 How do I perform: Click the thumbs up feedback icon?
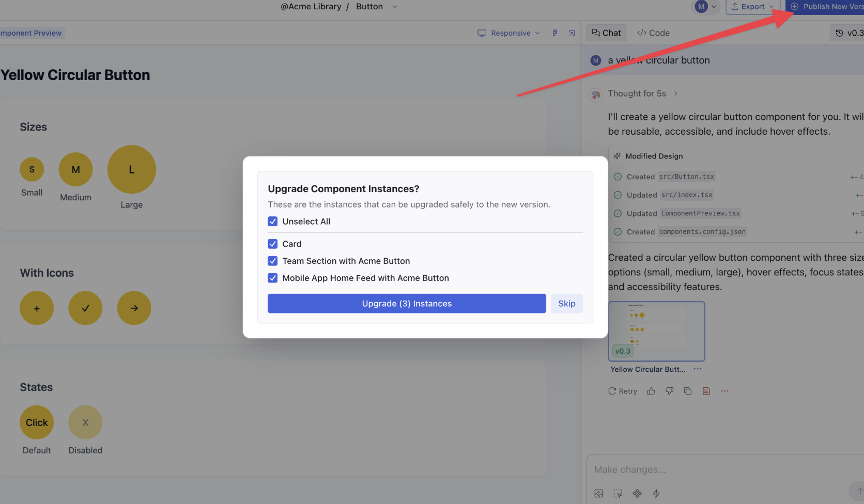(651, 391)
